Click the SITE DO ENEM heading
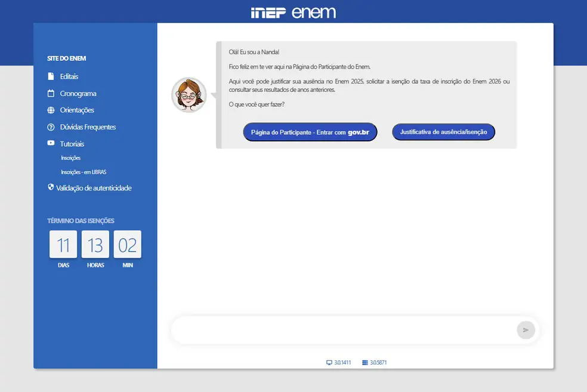Viewport: 587px width, 392px height. click(x=67, y=58)
